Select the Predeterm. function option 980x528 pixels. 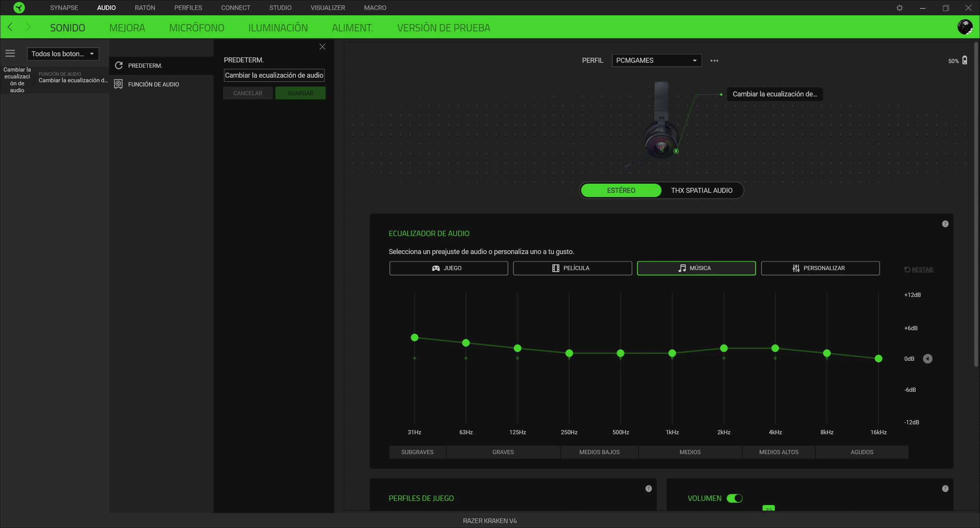[161, 65]
